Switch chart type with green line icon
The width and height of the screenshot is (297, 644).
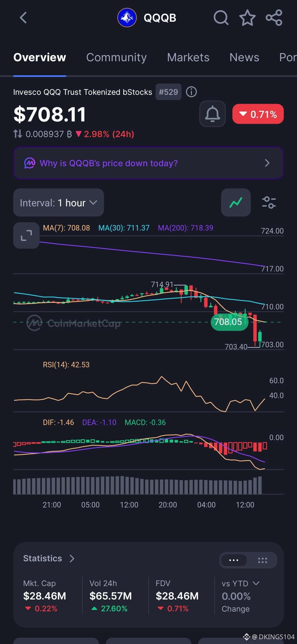click(236, 202)
